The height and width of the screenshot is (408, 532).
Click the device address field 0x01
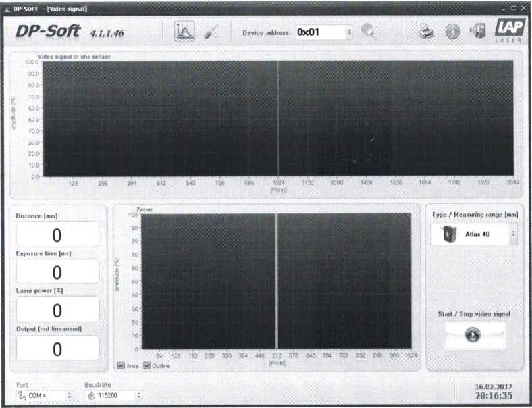click(321, 32)
